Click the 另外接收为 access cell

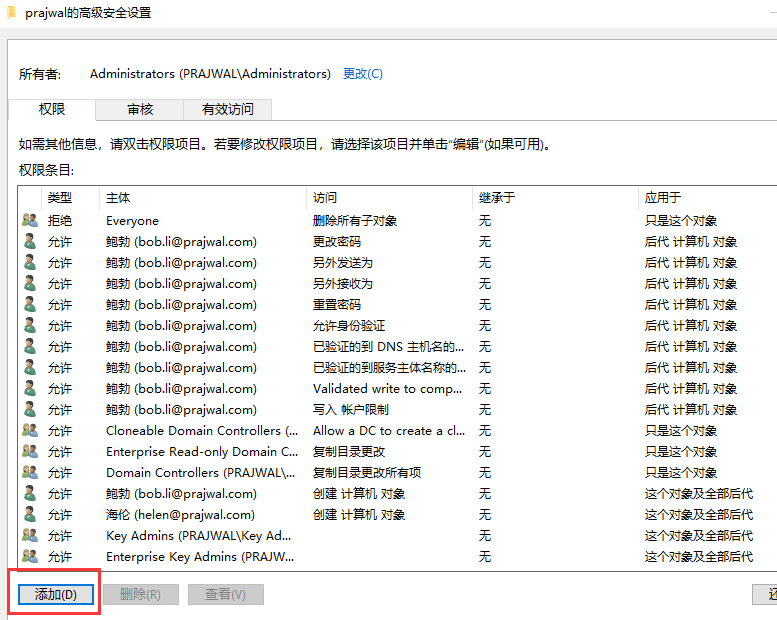point(343,283)
